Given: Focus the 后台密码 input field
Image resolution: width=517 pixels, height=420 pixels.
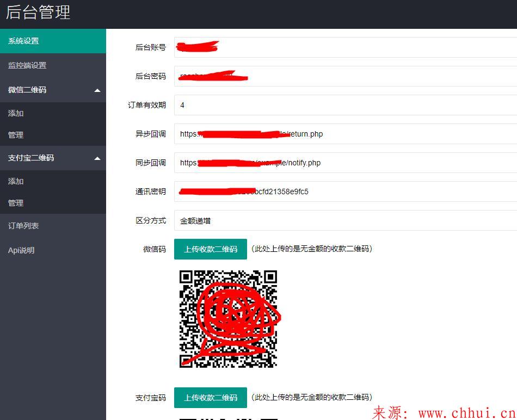Looking at the screenshot, I should 346,76.
